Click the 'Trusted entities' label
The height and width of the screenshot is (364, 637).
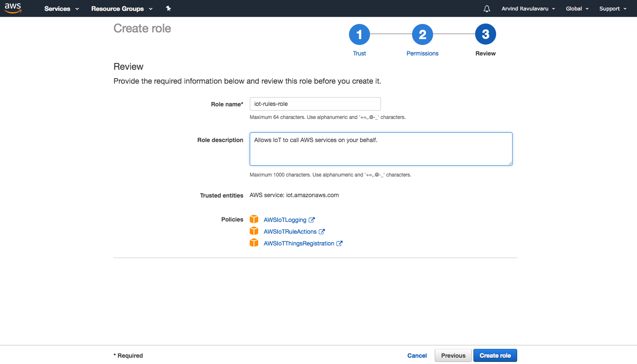pyautogui.click(x=222, y=195)
